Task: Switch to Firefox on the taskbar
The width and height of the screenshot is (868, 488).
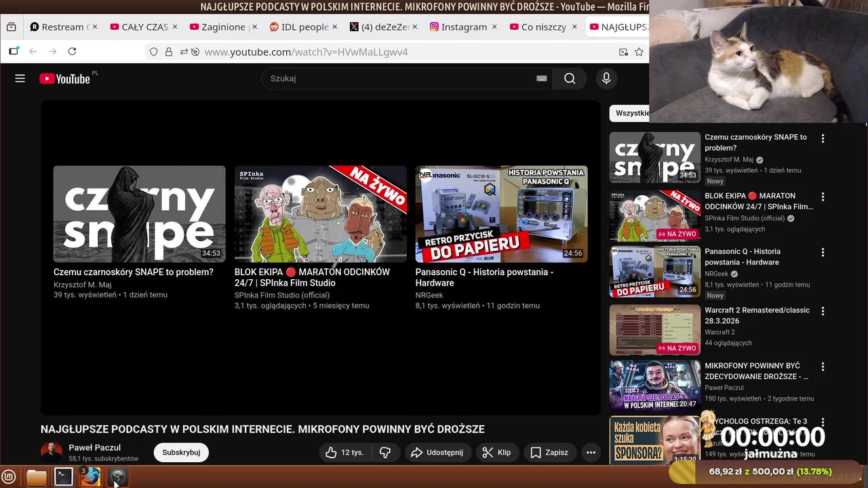Action: tap(90, 477)
